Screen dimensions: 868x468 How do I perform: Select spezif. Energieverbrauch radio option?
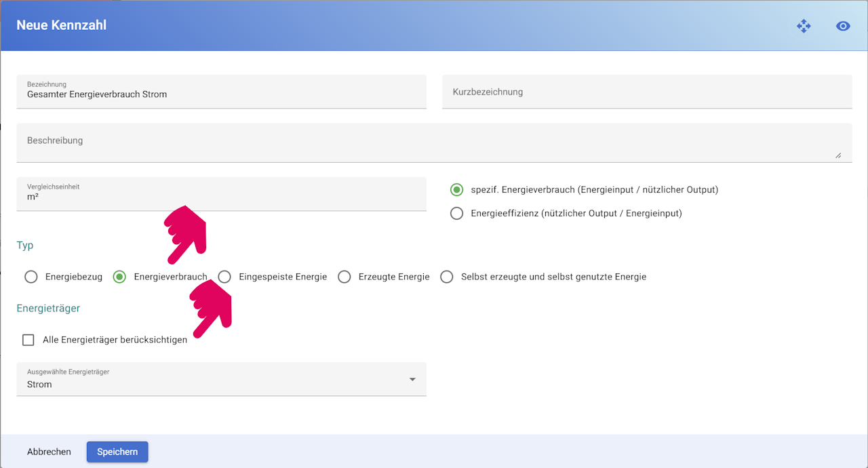457,189
